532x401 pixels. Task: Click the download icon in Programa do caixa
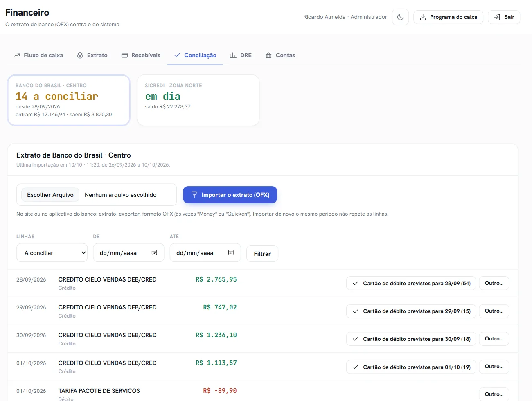pos(423,17)
